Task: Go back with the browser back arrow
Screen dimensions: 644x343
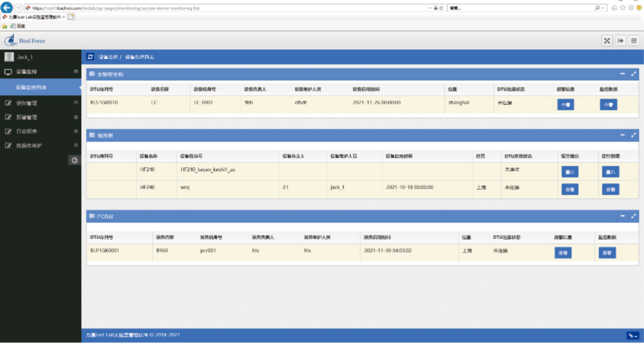Action: click(x=7, y=7)
